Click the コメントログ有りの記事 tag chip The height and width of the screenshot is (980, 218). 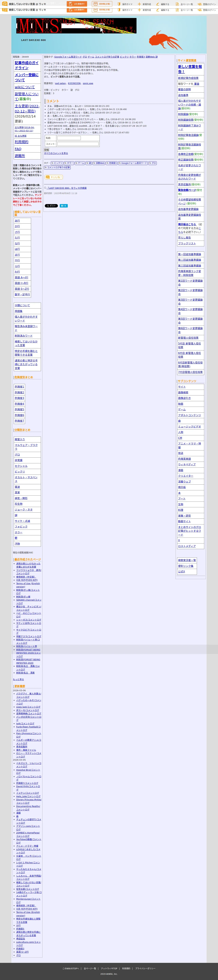57,167
